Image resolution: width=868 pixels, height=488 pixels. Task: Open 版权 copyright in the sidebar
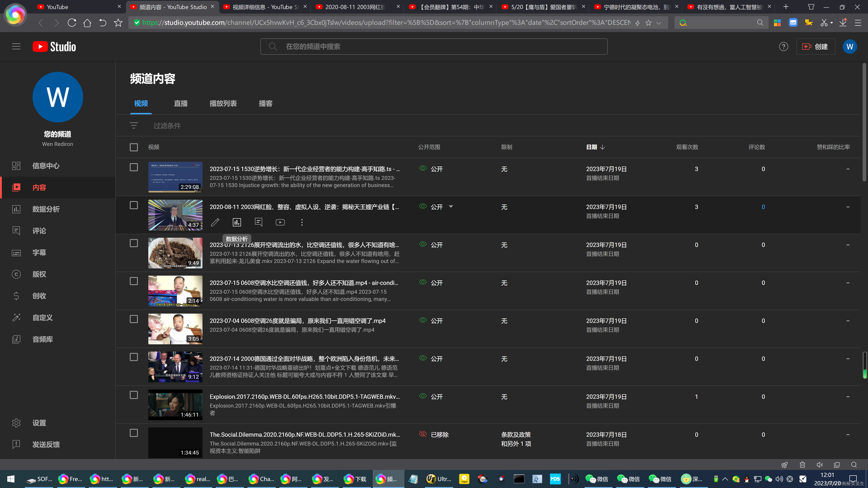[x=39, y=274]
